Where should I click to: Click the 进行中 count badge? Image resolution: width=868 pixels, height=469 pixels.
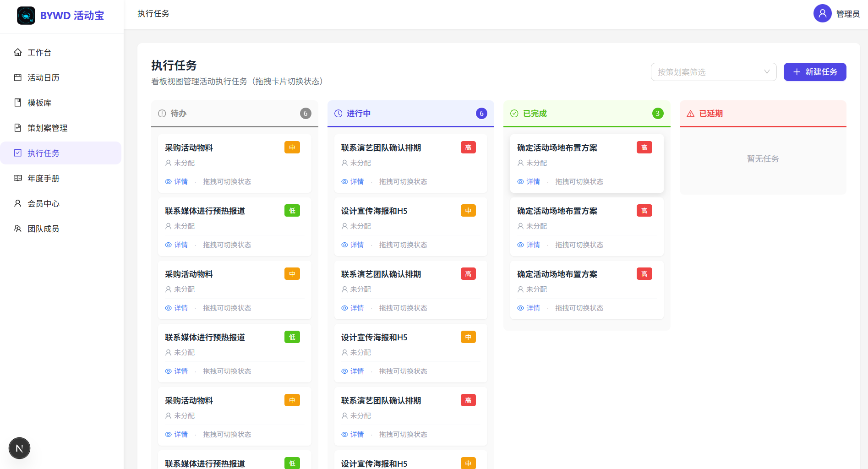click(x=481, y=114)
